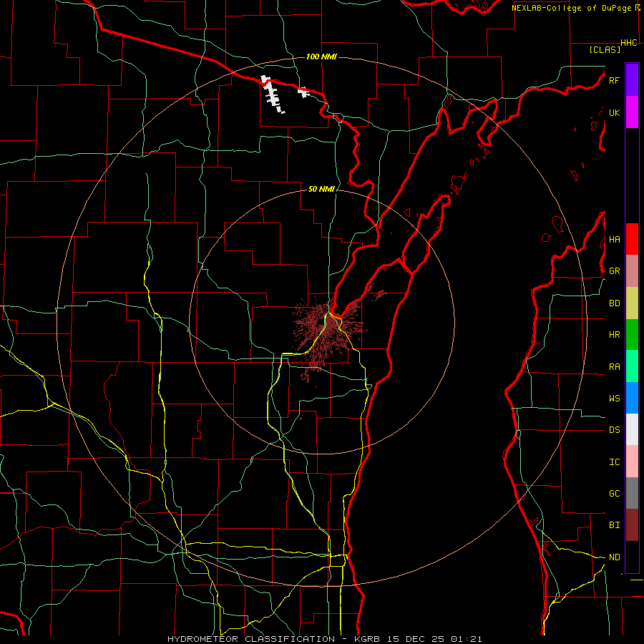Screen dimensions: 644x644
Task: Click the 'WS' legend label
Action: 615,399
